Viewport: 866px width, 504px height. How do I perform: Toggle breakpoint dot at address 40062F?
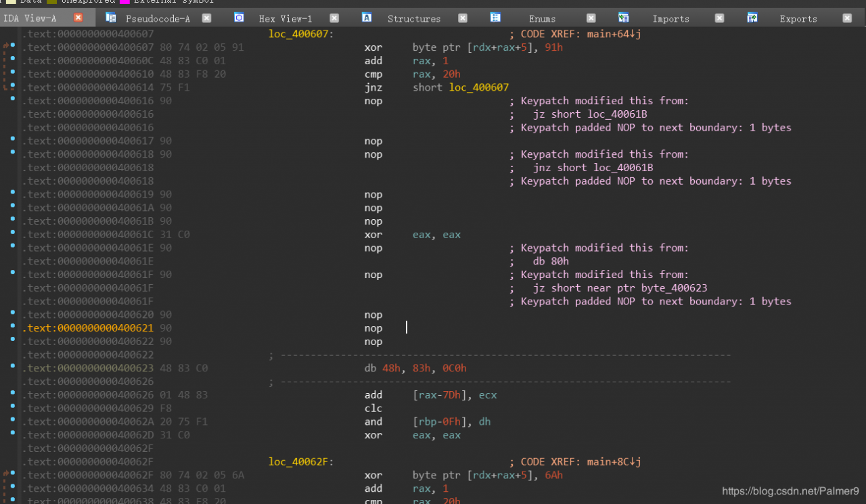pyautogui.click(x=13, y=474)
